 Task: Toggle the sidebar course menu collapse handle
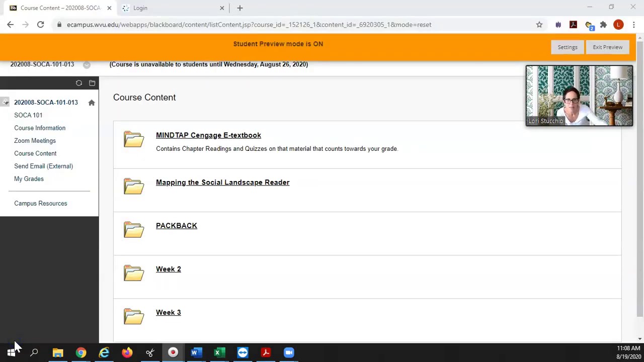click(5, 103)
